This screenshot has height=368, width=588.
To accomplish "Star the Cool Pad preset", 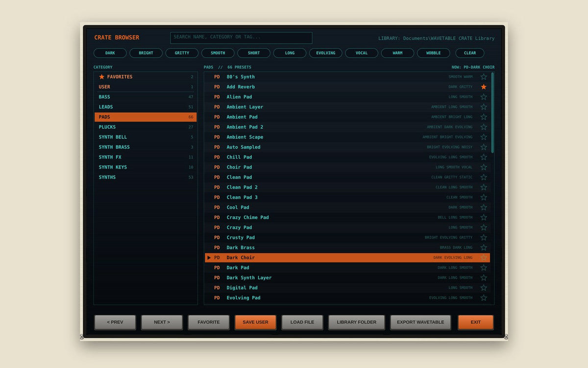I will click(x=484, y=208).
